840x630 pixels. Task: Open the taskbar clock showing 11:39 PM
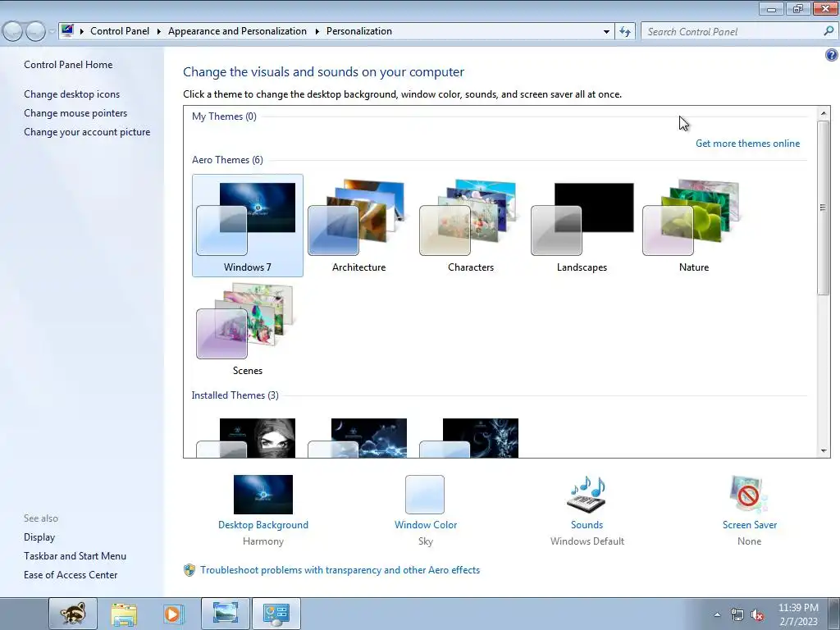[798, 614]
